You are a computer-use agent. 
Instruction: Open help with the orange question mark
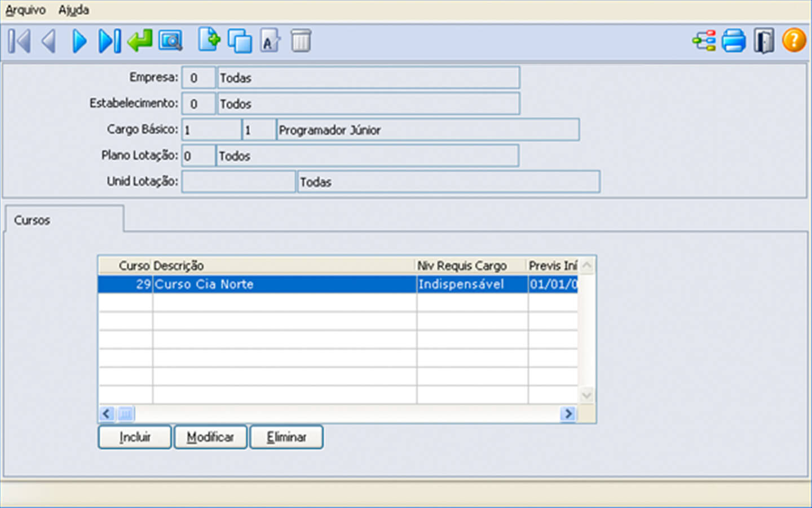tap(793, 41)
